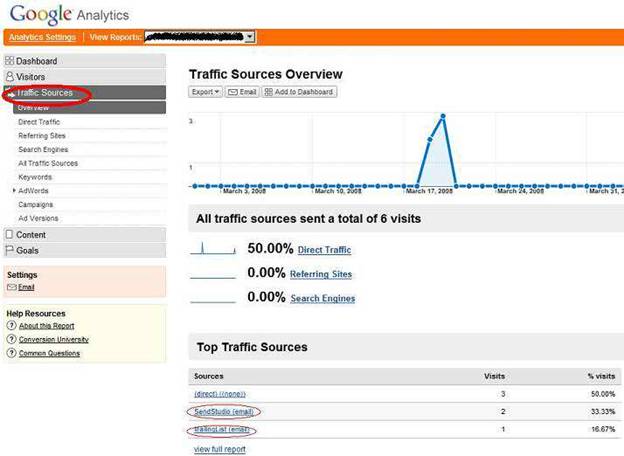Click the March 10, 2008 axis label

pos(338,191)
